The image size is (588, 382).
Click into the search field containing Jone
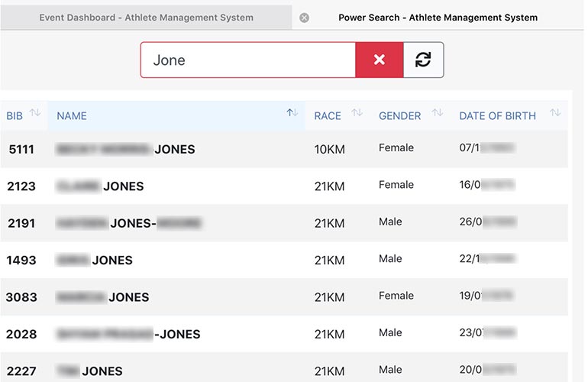(248, 60)
